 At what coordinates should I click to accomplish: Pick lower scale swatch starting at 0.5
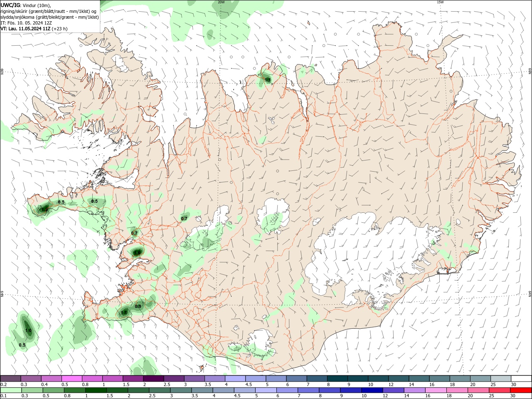click(x=53, y=390)
